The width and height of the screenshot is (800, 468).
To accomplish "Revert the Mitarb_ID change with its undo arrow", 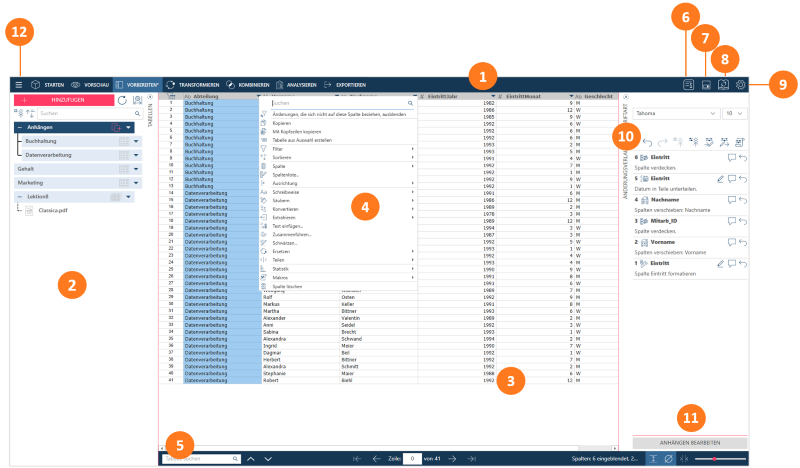I will [x=741, y=220].
